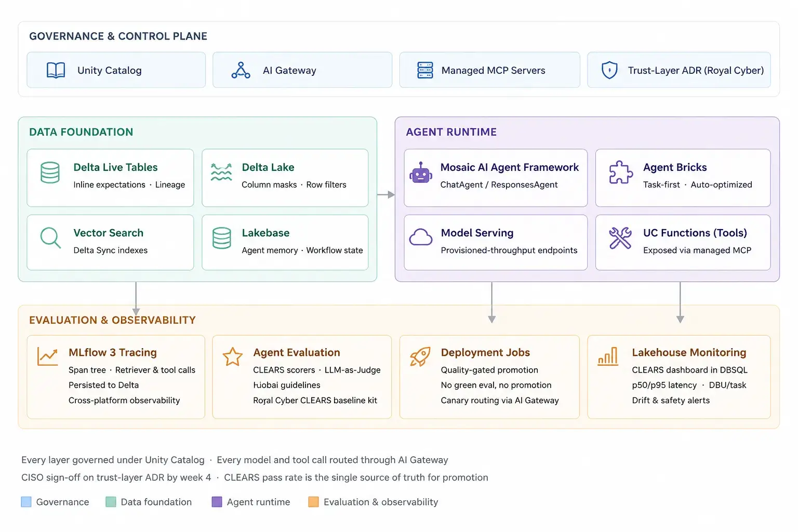This screenshot has width=798, height=532.
Task: Click 'CLEARS dashboard in DBSQL' text
Action: (x=690, y=370)
